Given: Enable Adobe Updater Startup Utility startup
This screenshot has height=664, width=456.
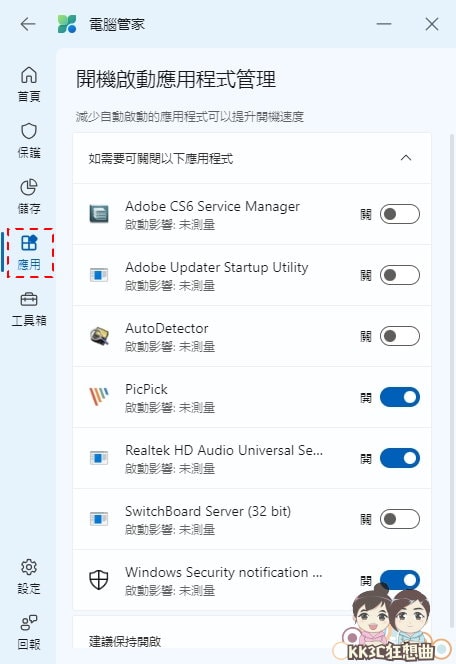Looking at the screenshot, I should (x=400, y=275).
